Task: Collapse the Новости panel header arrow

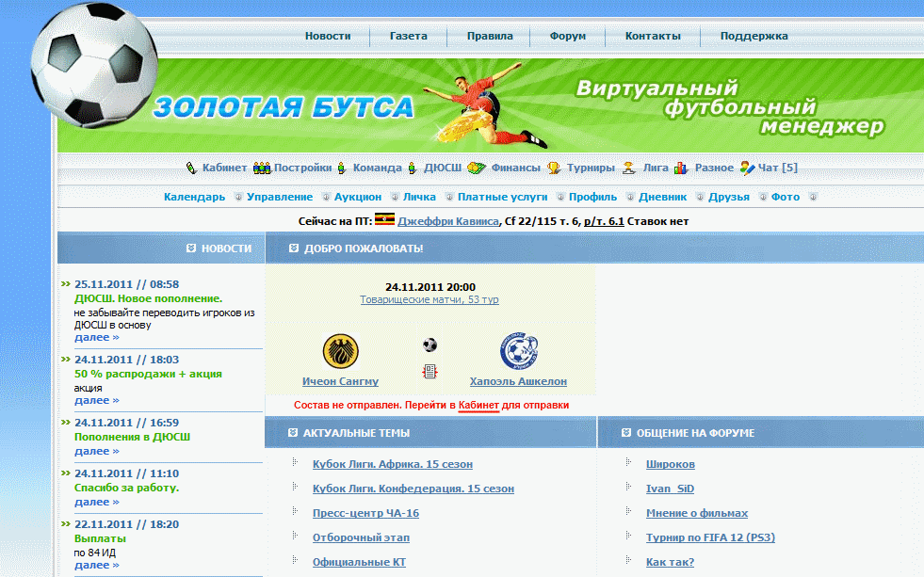Action: (190, 248)
